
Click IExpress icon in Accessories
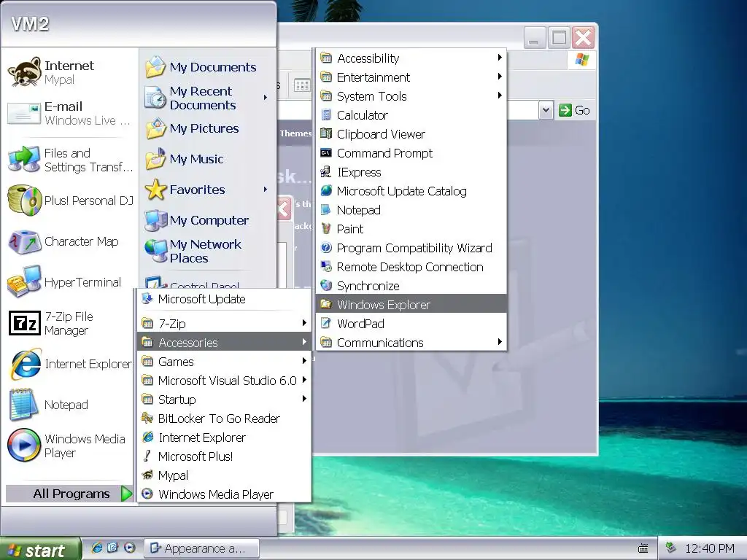click(326, 172)
